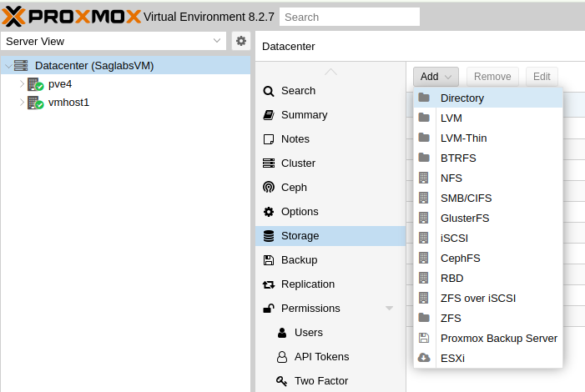Image resolution: width=585 pixels, height=392 pixels.
Task: Open the Users permissions page
Action: tap(330, 332)
